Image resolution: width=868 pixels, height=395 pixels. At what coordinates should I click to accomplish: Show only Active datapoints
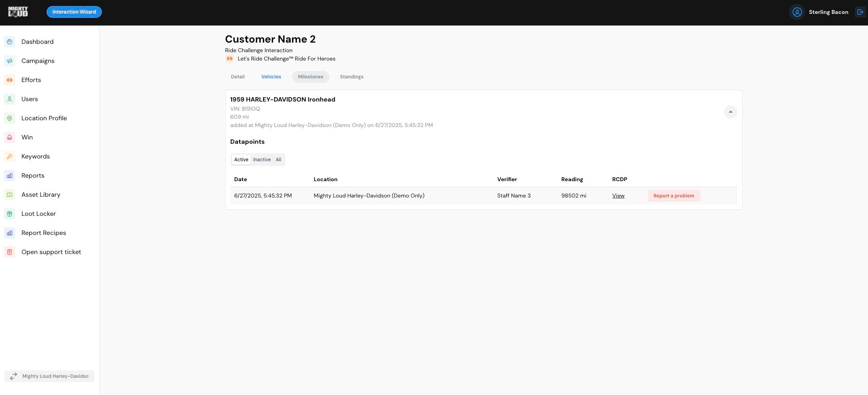click(241, 160)
